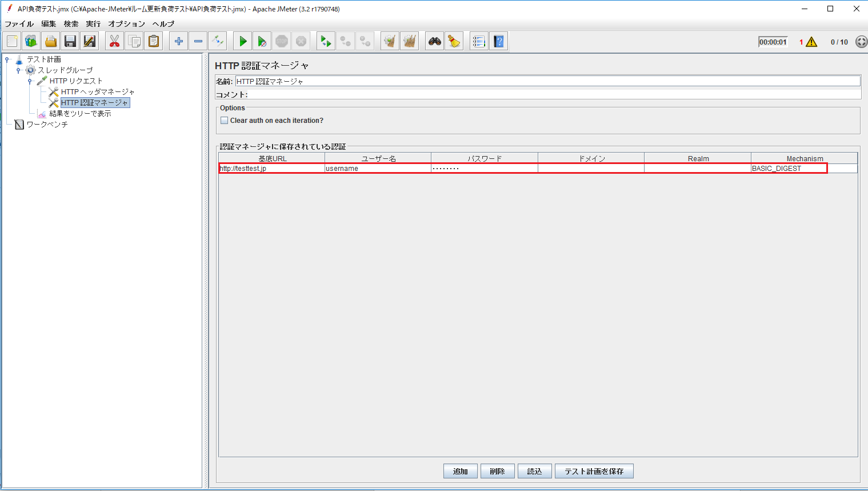This screenshot has height=491, width=868.
Task: Create a new test plan with the new icon
Action: coord(11,41)
